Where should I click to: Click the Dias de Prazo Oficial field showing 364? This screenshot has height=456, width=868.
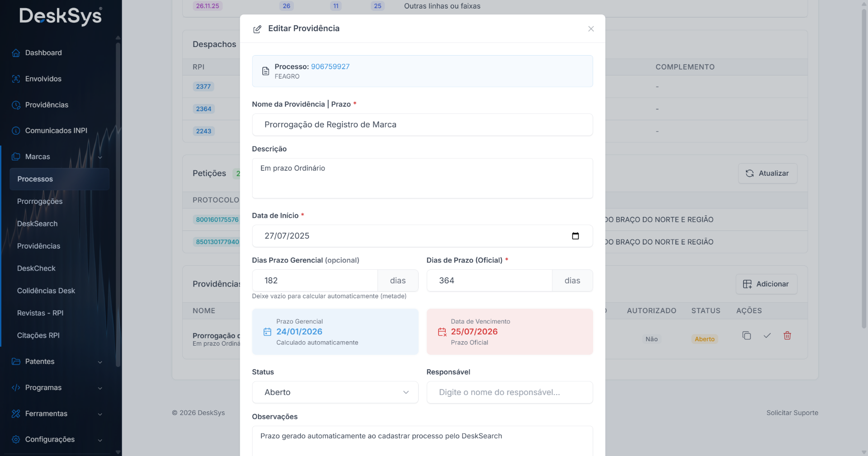click(x=489, y=281)
